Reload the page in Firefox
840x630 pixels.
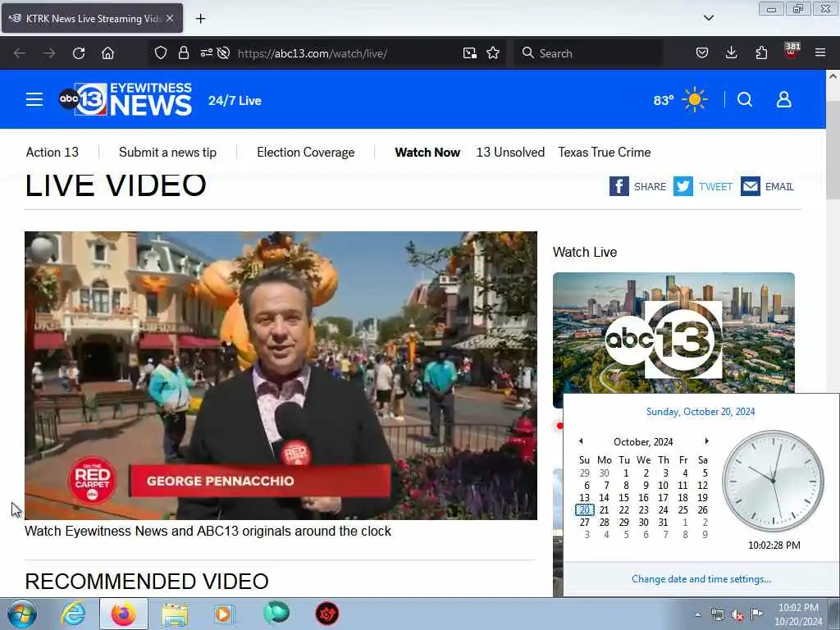79,53
